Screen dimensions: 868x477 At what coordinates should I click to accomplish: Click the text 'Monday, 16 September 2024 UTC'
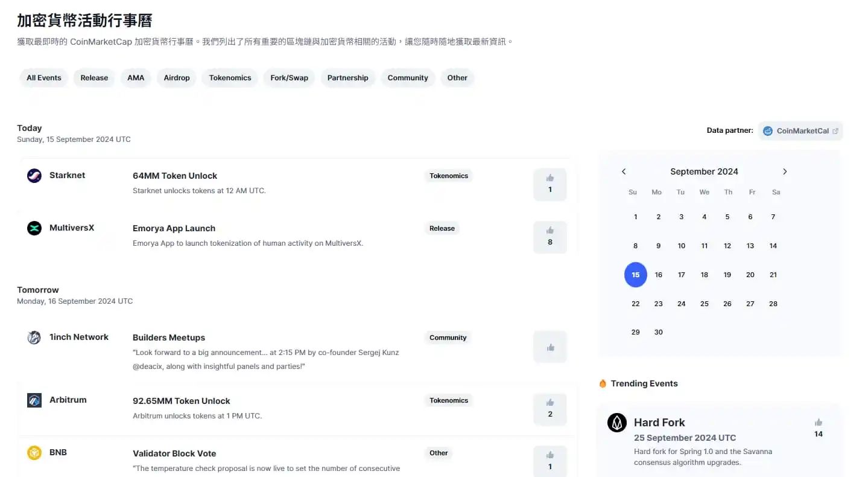click(75, 301)
